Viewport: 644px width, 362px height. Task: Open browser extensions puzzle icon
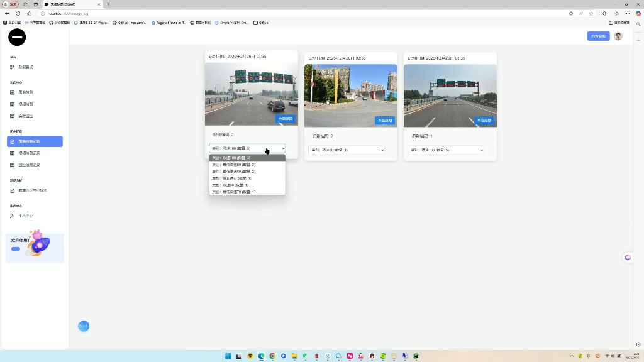click(x=604, y=14)
